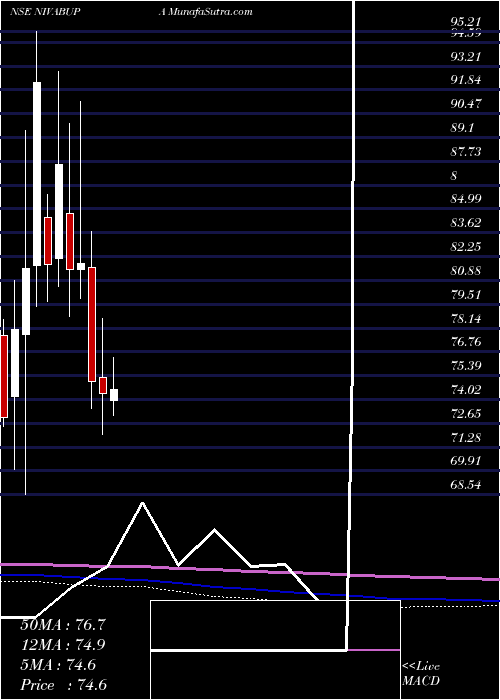Click the Price : 74.6 readout
Screen dimensions: 500x700
(x=63, y=685)
